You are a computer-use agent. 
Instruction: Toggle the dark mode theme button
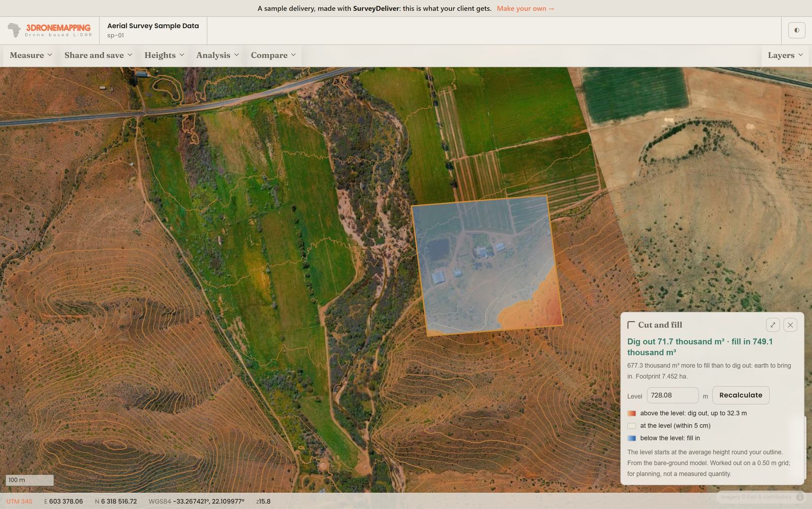click(x=796, y=30)
